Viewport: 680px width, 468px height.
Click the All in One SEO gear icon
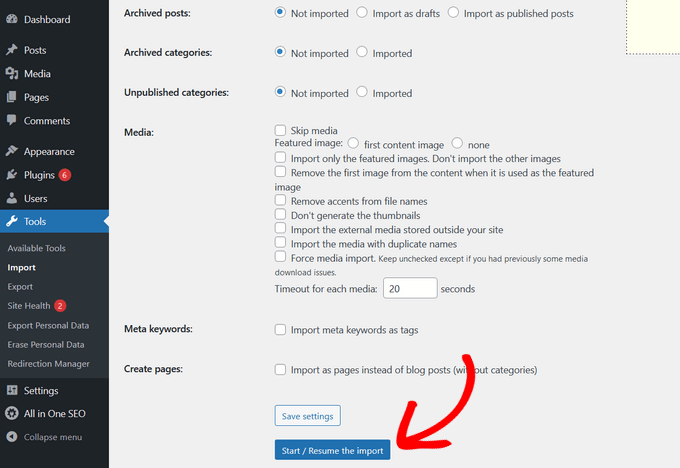[x=12, y=414]
